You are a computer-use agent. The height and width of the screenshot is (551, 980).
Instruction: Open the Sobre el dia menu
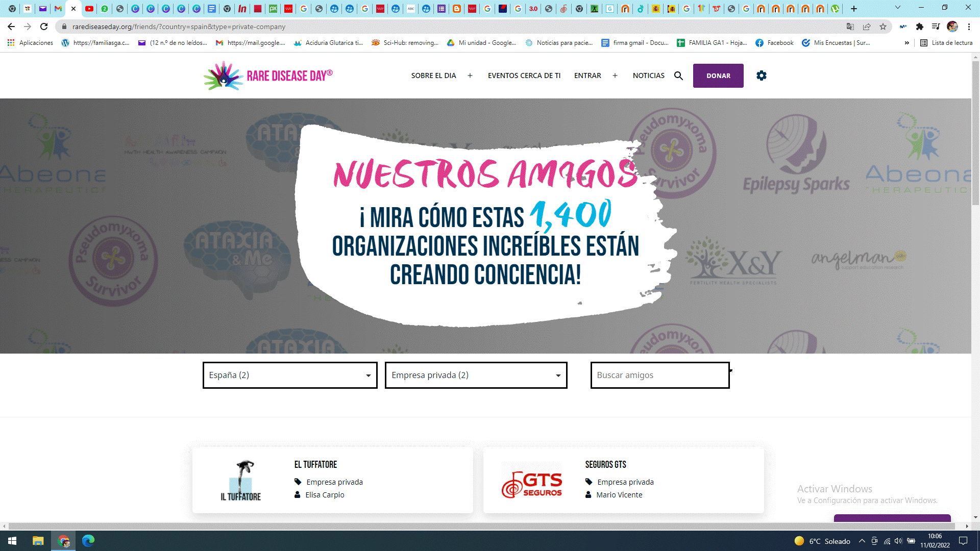tap(433, 76)
